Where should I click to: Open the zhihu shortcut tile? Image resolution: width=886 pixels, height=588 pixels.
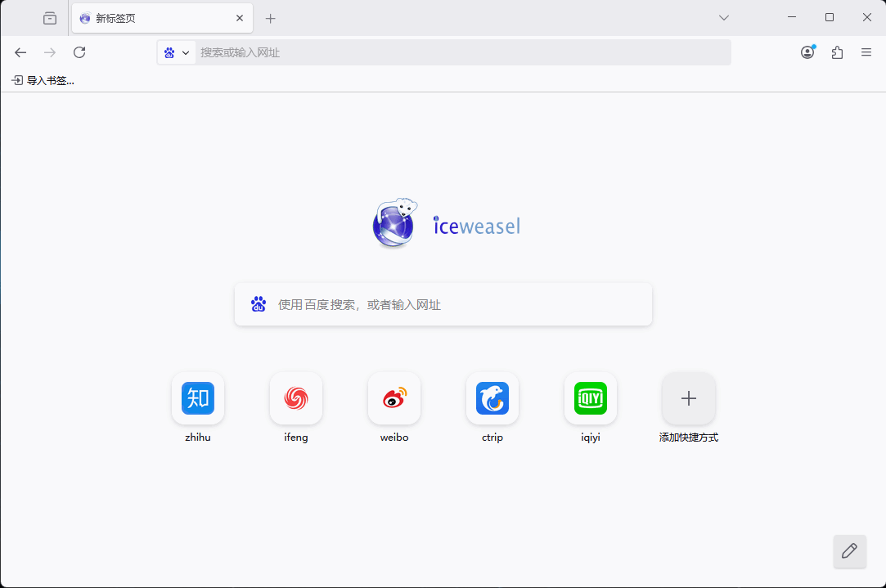point(198,398)
